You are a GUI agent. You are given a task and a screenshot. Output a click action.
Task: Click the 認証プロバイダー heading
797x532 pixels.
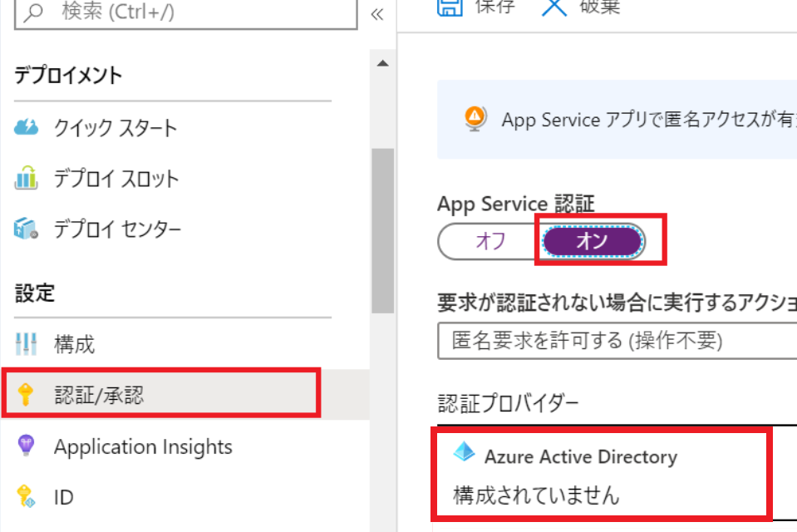pos(509,403)
